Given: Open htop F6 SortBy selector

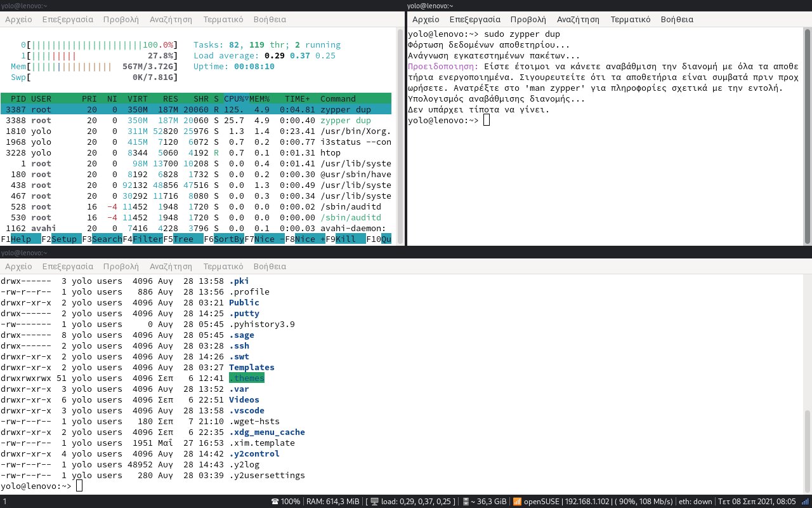Looking at the screenshot, I should click(x=223, y=239).
